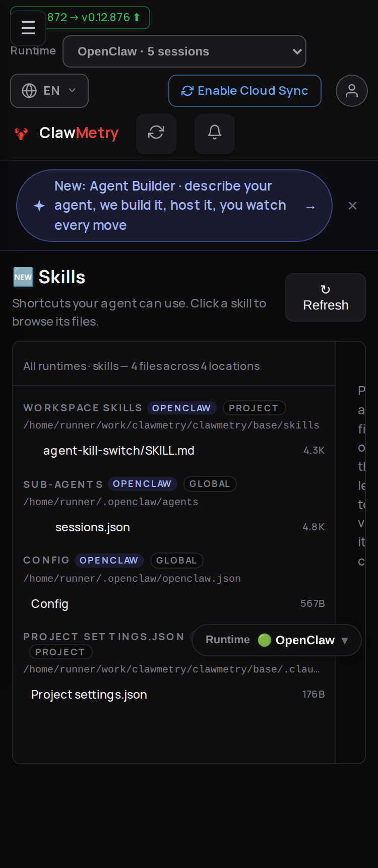Viewport: 378px width, 868px height.
Task: Click the GLOBAL tag next to Sub-Agents
Action: pyautogui.click(x=210, y=484)
